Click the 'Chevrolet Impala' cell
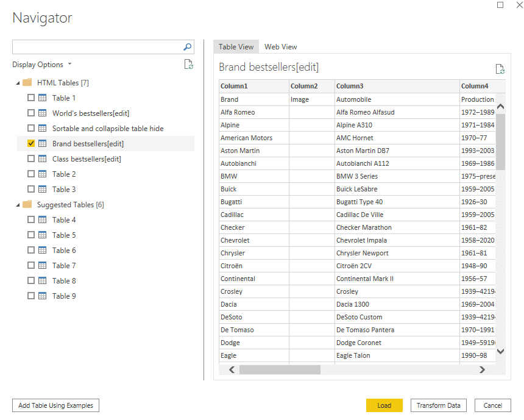 (x=397, y=240)
